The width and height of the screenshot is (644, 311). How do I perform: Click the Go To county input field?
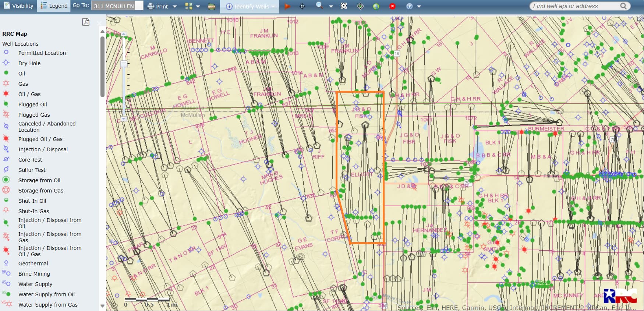[x=117, y=6]
